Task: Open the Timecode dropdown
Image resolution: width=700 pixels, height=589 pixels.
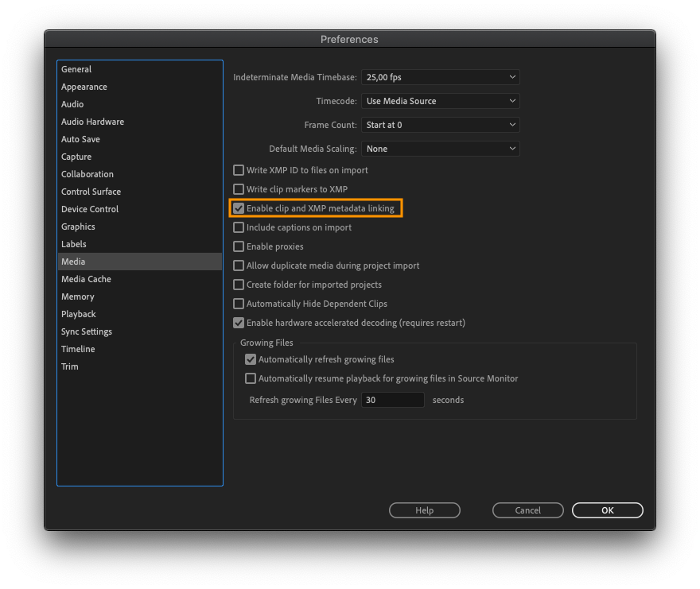Action: pyautogui.click(x=440, y=101)
